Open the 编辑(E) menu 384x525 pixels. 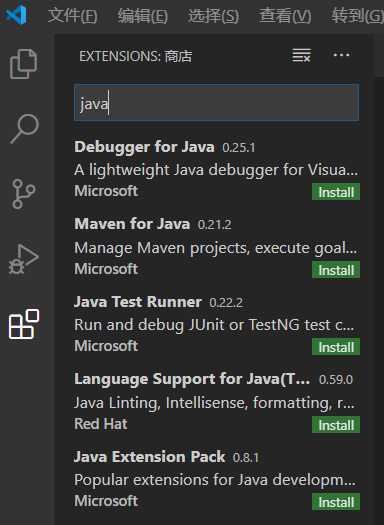pyautogui.click(x=143, y=15)
